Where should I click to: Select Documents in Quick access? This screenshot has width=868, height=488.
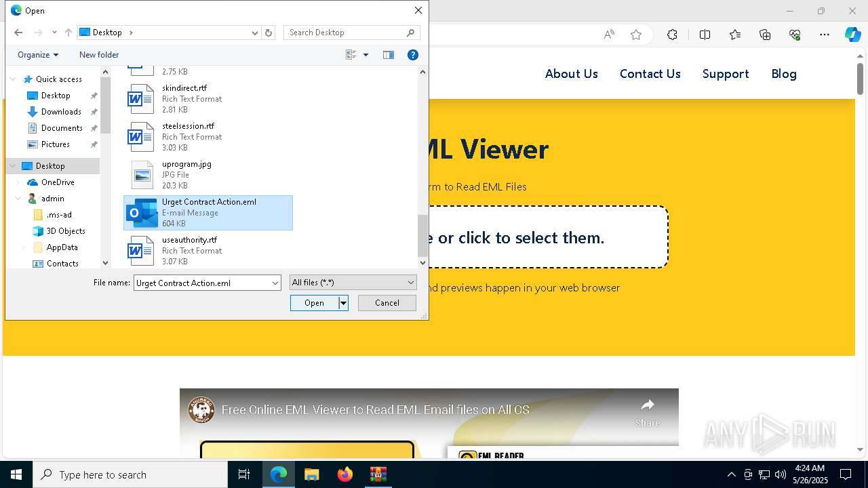(62, 128)
